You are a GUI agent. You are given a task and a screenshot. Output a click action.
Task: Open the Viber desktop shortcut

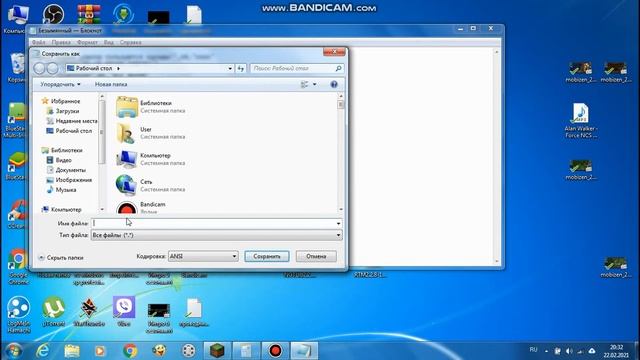[124, 311]
